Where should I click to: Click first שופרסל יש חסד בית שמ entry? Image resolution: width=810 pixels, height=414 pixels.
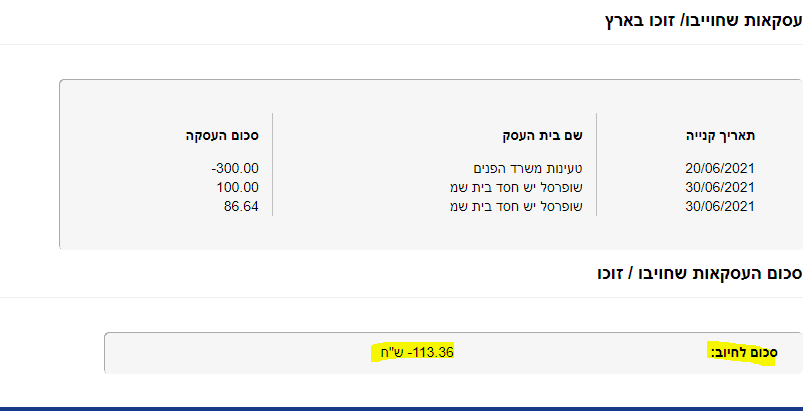(x=516, y=187)
